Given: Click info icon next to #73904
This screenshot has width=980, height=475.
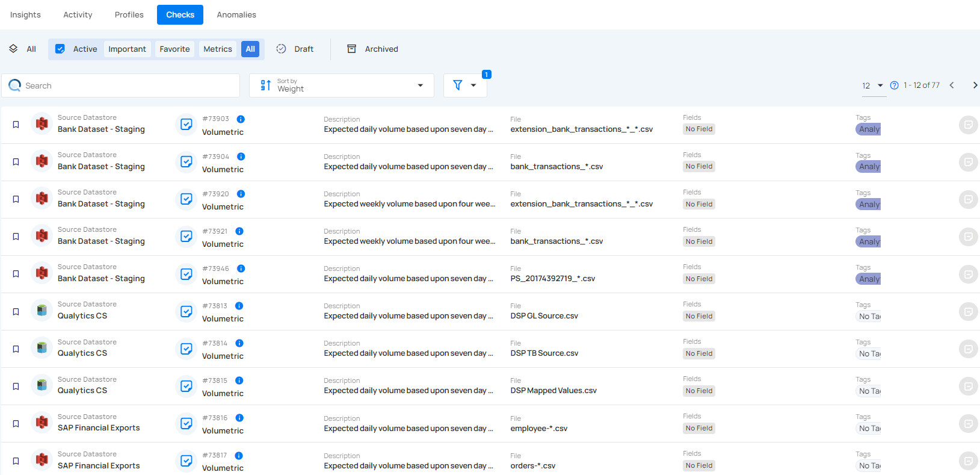Looking at the screenshot, I should (x=241, y=157).
